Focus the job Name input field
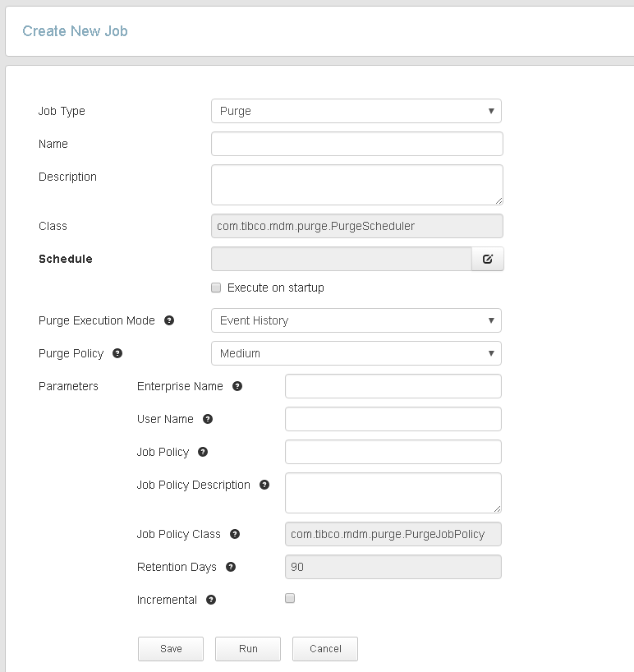 click(356, 144)
